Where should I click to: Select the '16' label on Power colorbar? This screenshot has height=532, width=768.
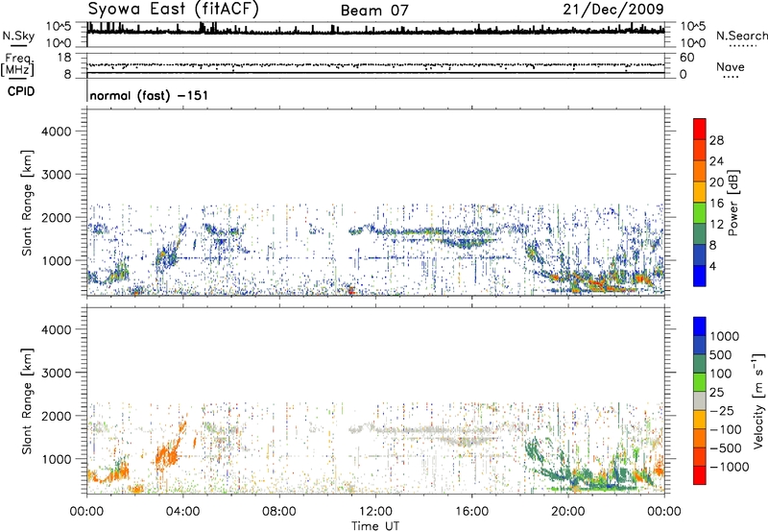click(x=716, y=204)
